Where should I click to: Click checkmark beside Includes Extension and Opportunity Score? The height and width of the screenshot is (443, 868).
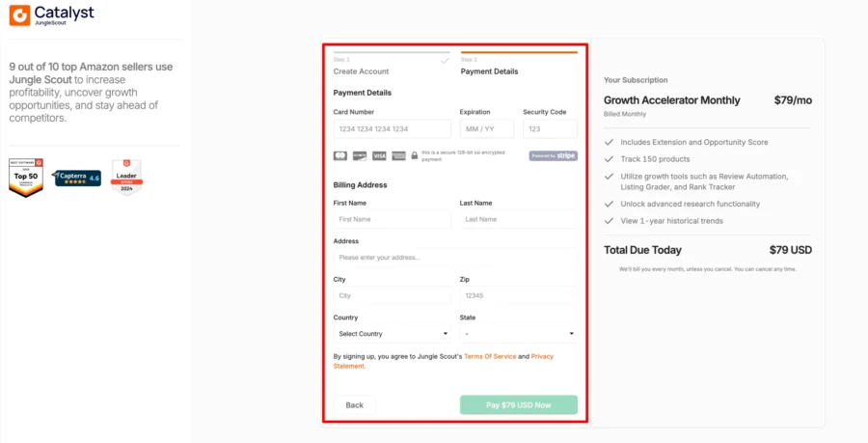coord(609,142)
